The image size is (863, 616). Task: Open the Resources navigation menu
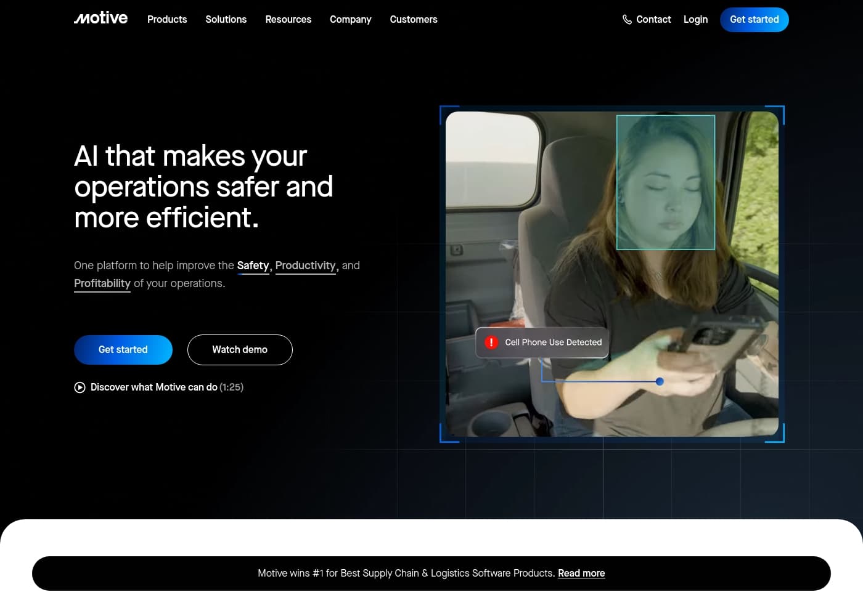point(288,20)
